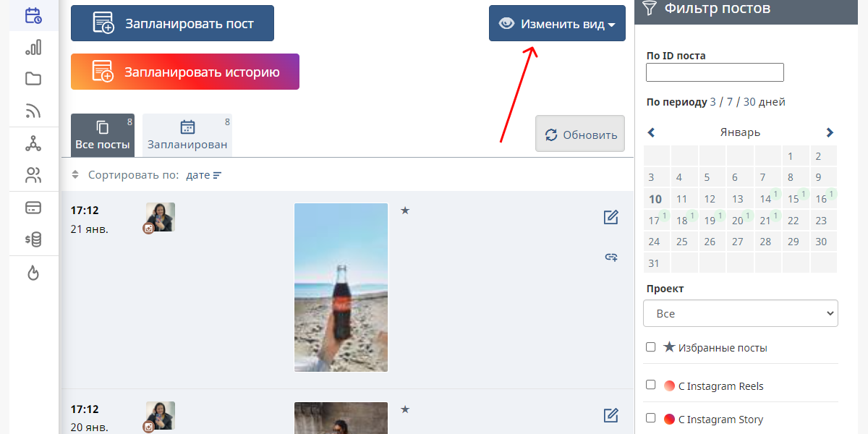Edit the 21 Jan post with pencil icon
Screen dimensions: 868x434
point(611,217)
